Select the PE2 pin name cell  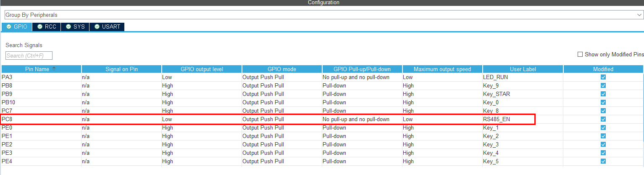[x=41, y=145]
